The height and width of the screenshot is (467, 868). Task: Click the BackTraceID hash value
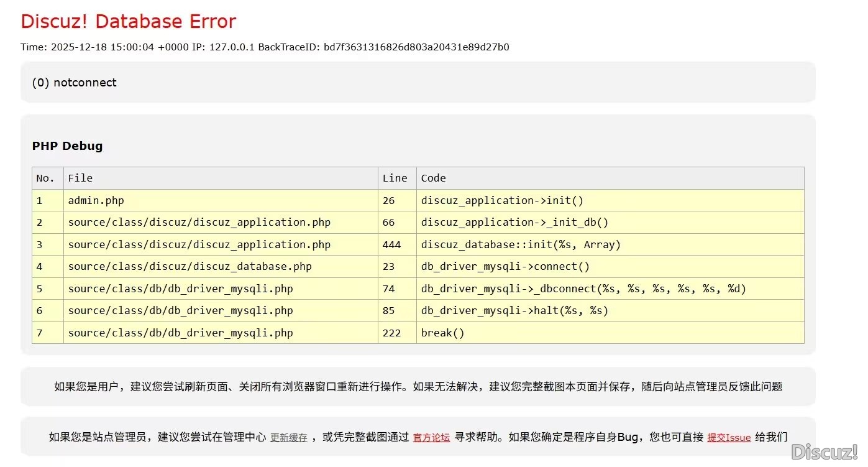coord(416,47)
